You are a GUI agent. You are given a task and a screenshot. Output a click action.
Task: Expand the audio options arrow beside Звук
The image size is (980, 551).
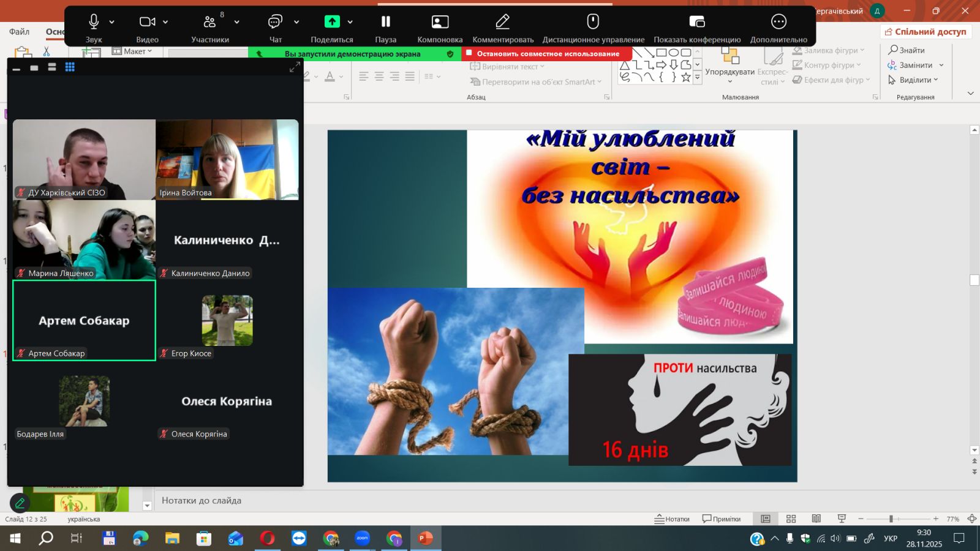112,22
